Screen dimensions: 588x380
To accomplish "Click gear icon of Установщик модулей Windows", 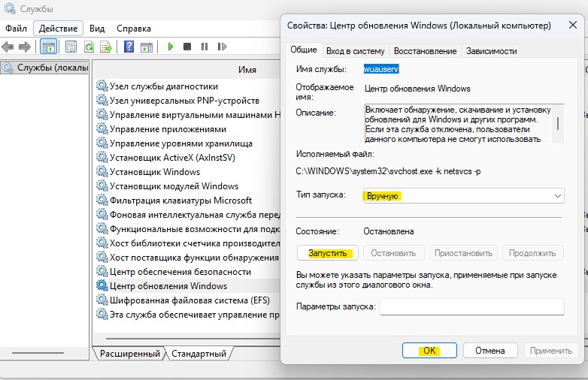I will pos(102,185).
